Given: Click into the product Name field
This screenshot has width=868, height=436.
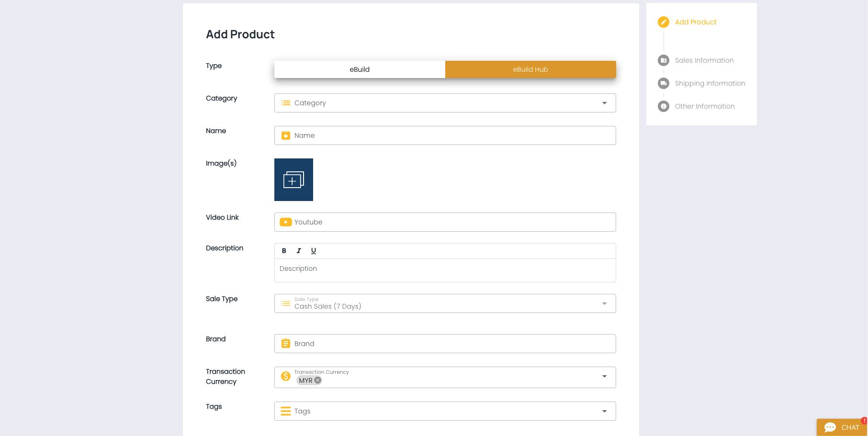Looking at the screenshot, I should [450, 135].
